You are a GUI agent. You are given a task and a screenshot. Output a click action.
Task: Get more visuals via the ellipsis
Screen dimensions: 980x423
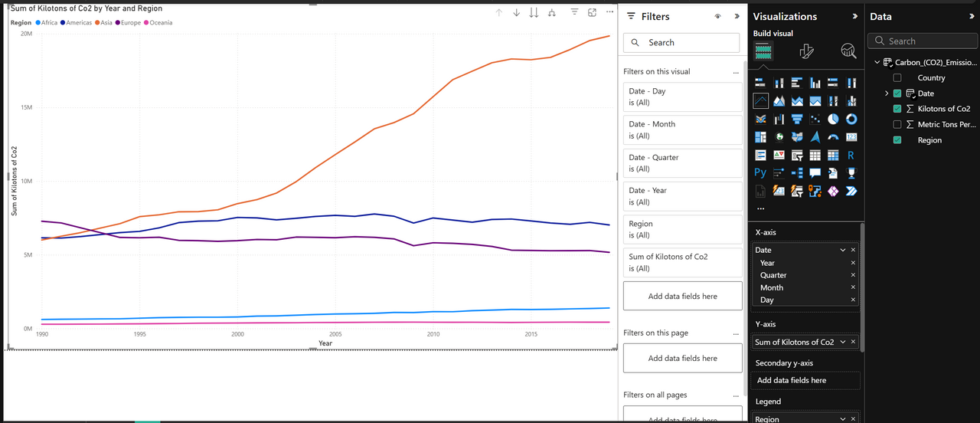click(x=760, y=208)
